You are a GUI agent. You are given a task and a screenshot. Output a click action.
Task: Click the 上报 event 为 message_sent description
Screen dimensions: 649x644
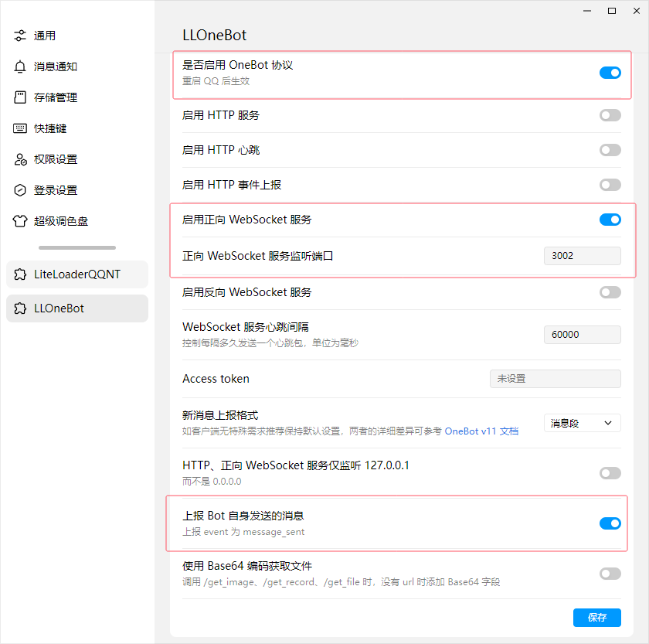point(243,532)
